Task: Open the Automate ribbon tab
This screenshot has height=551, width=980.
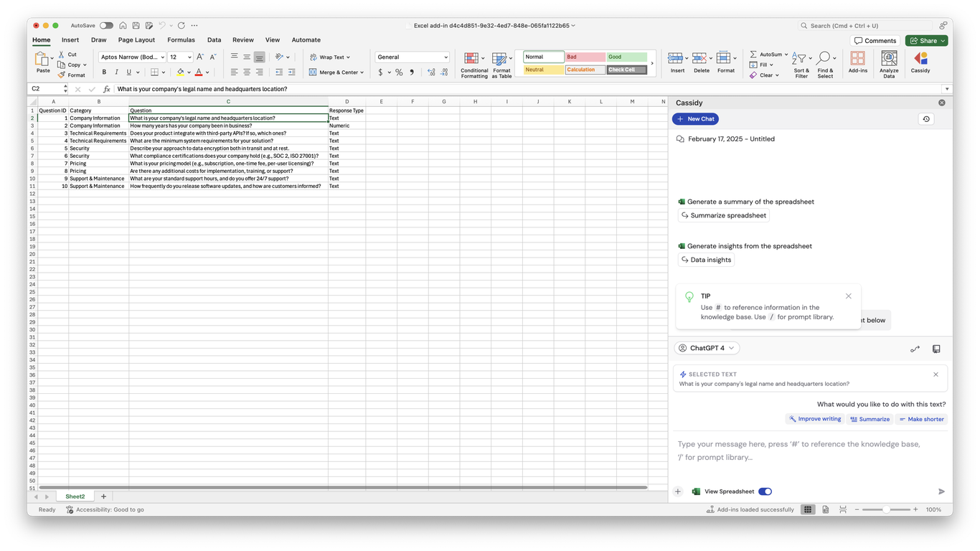Action: coord(306,40)
